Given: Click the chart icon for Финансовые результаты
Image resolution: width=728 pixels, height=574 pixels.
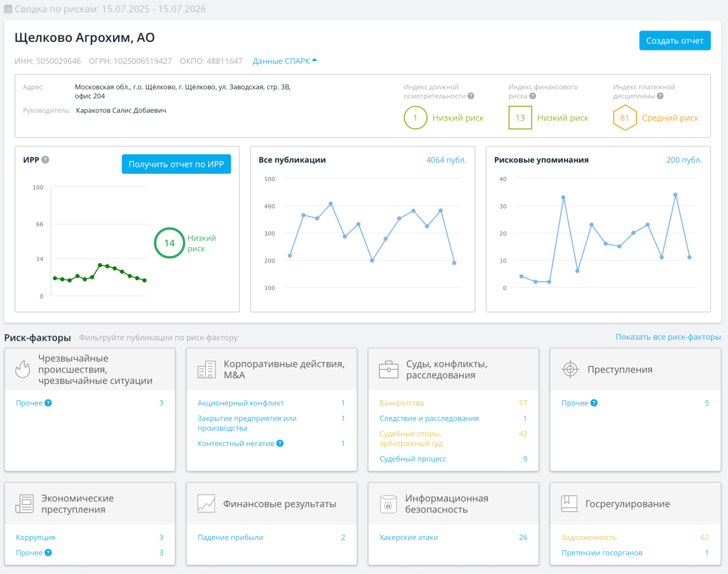Looking at the screenshot, I should tap(206, 504).
